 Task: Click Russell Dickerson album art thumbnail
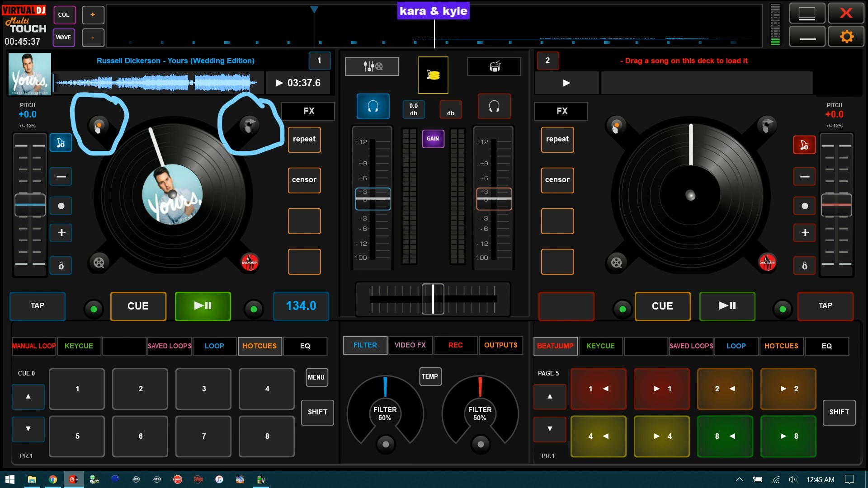coord(30,74)
